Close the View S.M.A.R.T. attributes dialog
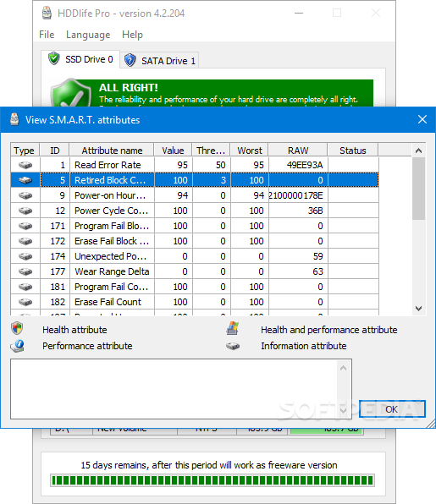This screenshot has height=504, width=436. [422, 119]
